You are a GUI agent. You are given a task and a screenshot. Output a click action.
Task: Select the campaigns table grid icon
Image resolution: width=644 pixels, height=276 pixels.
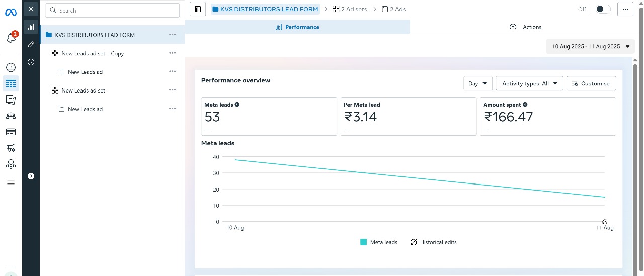click(x=11, y=84)
